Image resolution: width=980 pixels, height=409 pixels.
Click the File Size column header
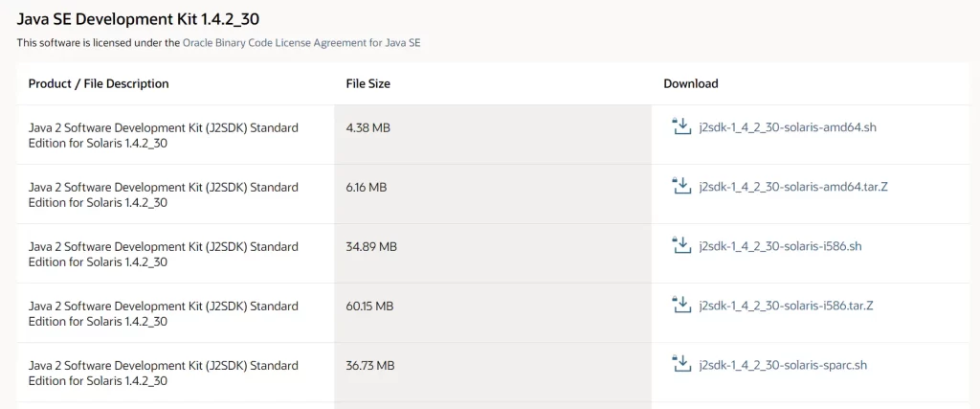pos(368,83)
